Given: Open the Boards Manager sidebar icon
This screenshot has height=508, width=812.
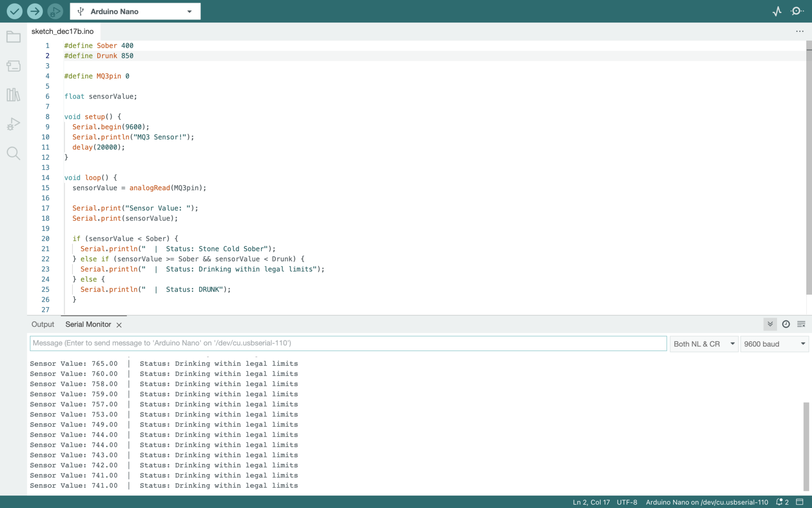Looking at the screenshot, I should (14, 66).
